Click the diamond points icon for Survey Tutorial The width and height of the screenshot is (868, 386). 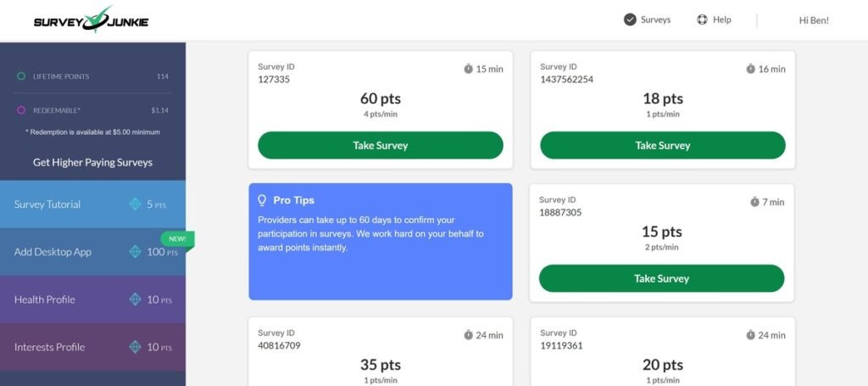pyautogui.click(x=135, y=204)
